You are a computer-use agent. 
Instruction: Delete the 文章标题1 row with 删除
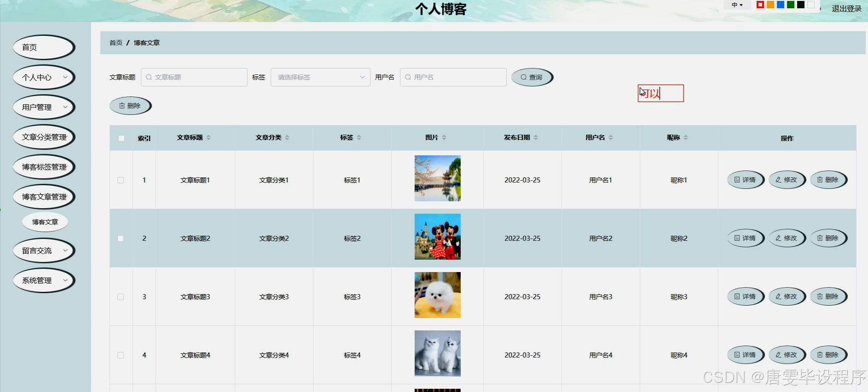tap(828, 180)
